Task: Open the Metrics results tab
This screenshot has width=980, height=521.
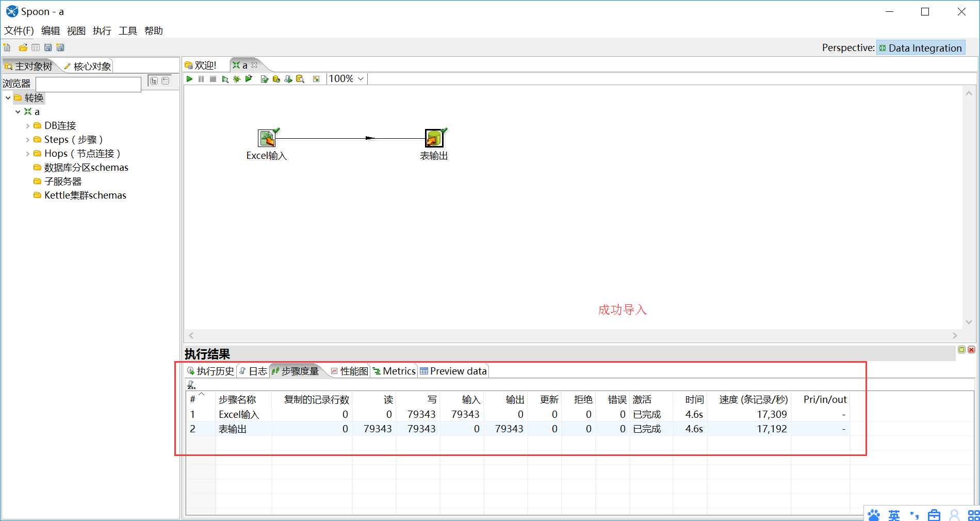Action: click(x=394, y=371)
